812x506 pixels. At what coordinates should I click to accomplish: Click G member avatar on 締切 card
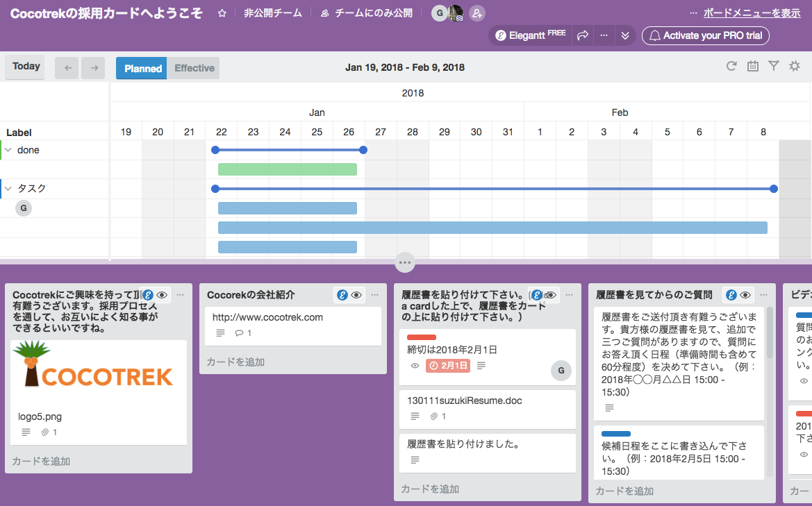tap(561, 371)
